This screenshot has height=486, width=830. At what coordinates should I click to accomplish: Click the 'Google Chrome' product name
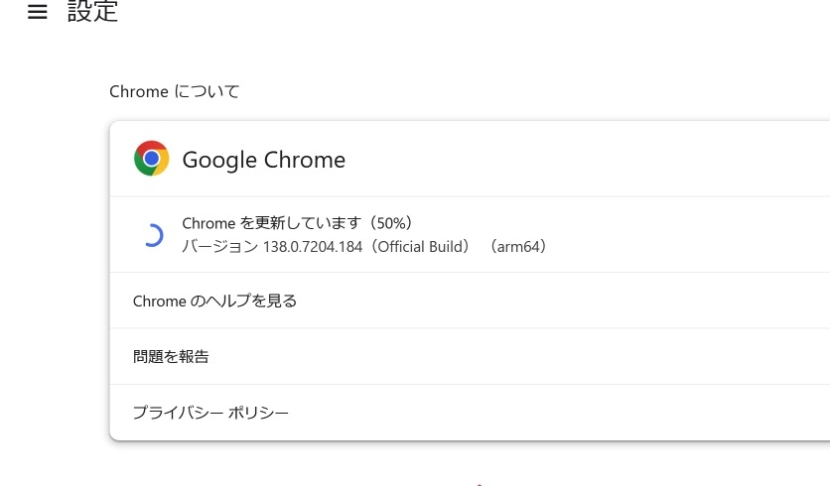tap(263, 160)
